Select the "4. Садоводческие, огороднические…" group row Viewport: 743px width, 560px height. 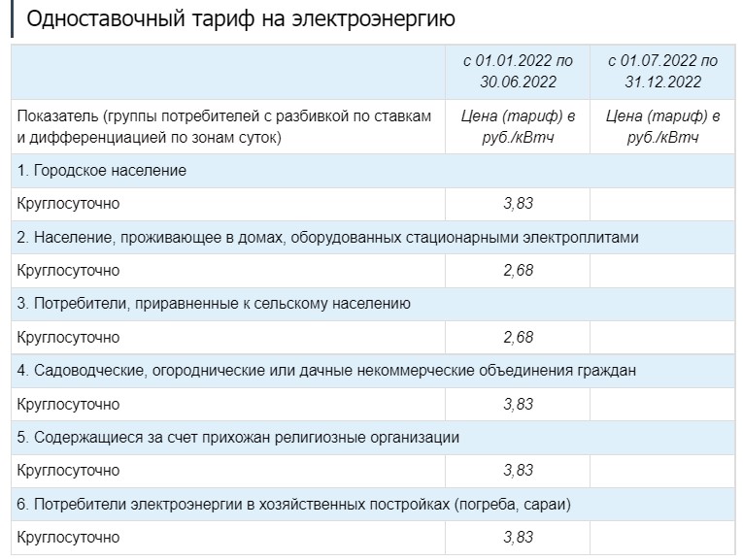(x=327, y=371)
